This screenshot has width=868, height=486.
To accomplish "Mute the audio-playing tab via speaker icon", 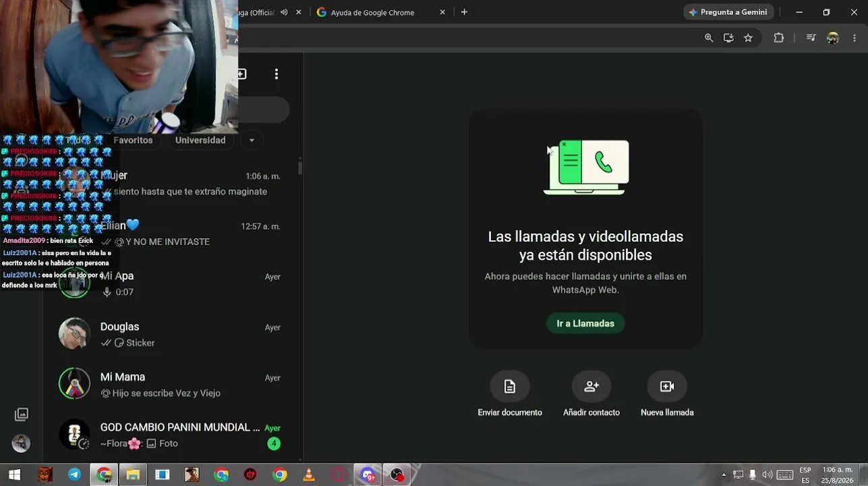I will pyautogui.click(x=284, y=12).
